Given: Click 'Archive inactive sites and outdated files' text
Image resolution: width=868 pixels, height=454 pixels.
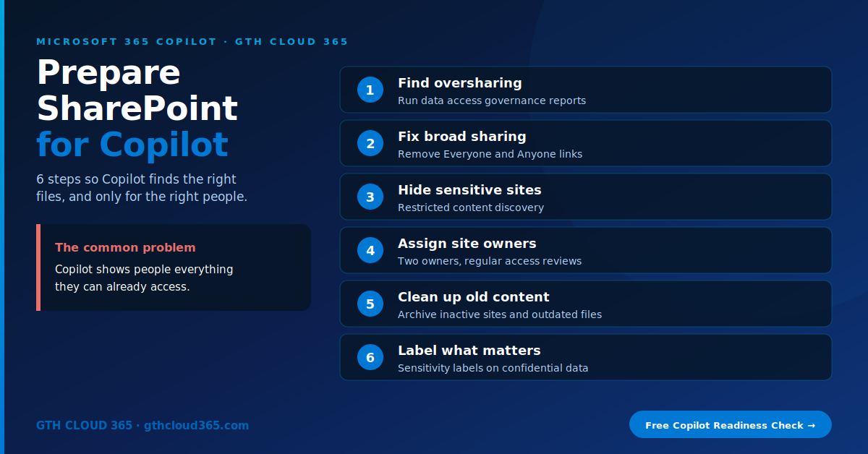Looking at the screenshot, I should pyautogui.click(x=500, y=314).
